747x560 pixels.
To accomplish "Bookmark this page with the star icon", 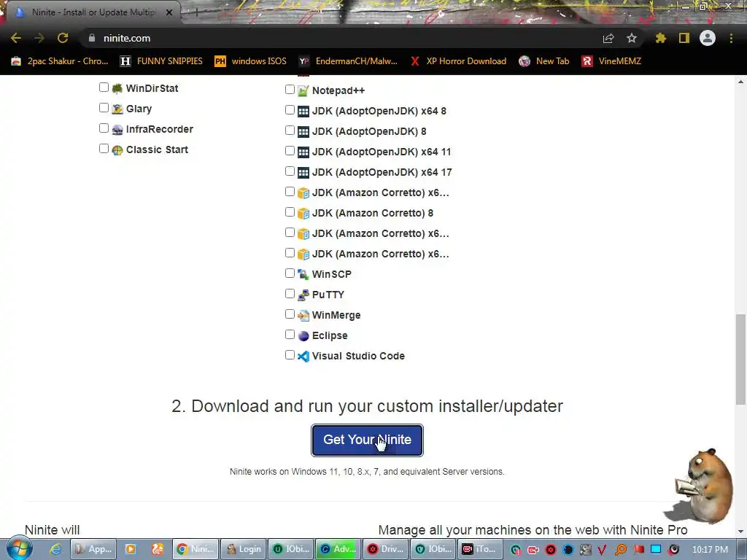I will (x=632, y=38).
